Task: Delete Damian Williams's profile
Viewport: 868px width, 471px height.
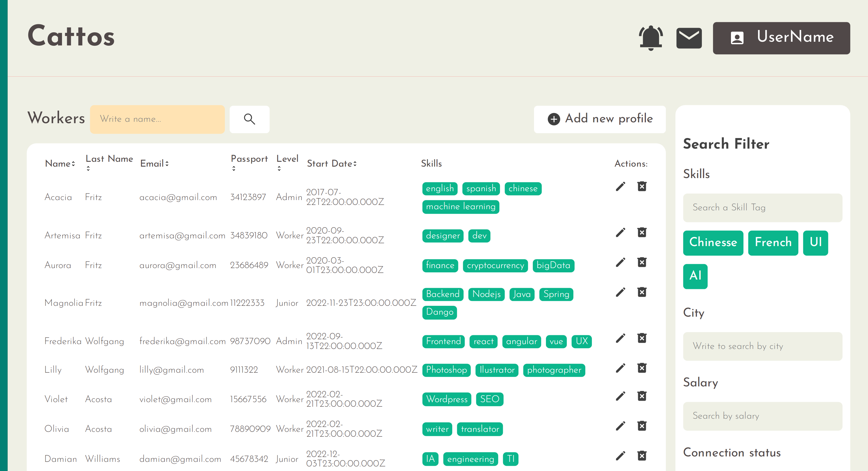Action: click(642, 456)
